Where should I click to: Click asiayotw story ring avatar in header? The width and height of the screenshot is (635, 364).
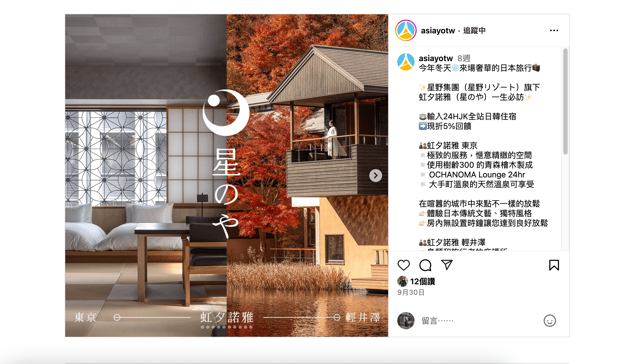pos(406,30)
